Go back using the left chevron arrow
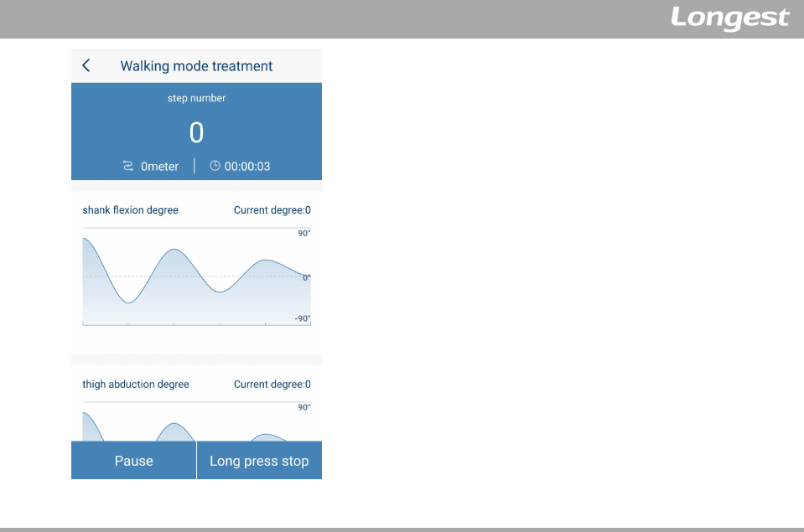804x532 pixels. pyautogui.click(x=86, y=65)
